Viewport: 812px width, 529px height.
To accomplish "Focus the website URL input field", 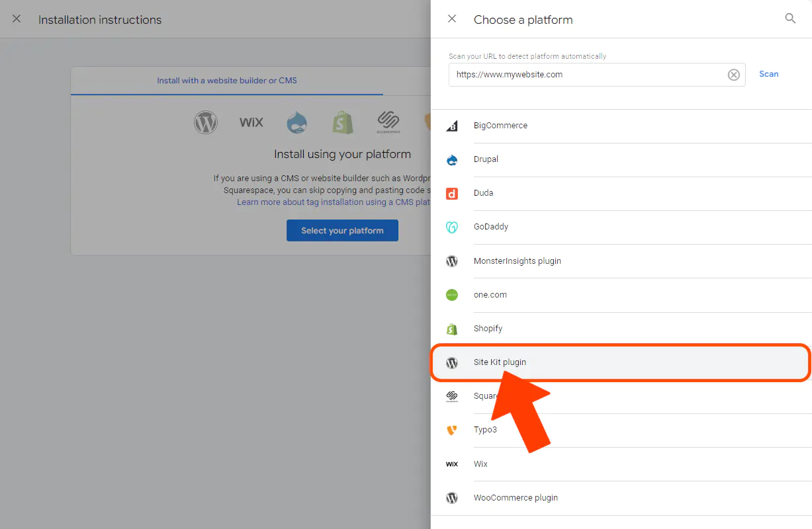I will (586, 75).
